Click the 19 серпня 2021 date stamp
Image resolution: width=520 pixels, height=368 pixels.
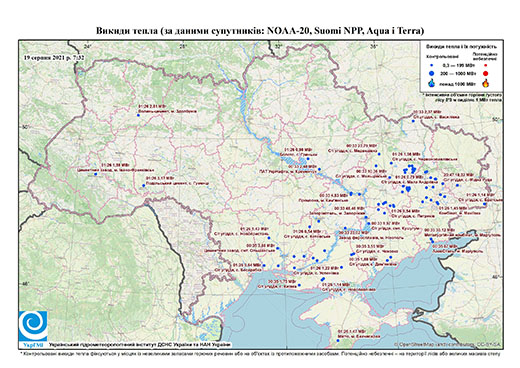coord(54,57)
